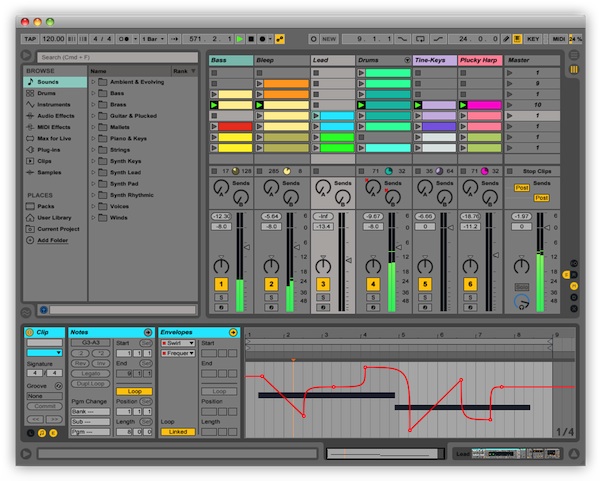Click Bass track Send A knob
600x481 pixels.
221,188
